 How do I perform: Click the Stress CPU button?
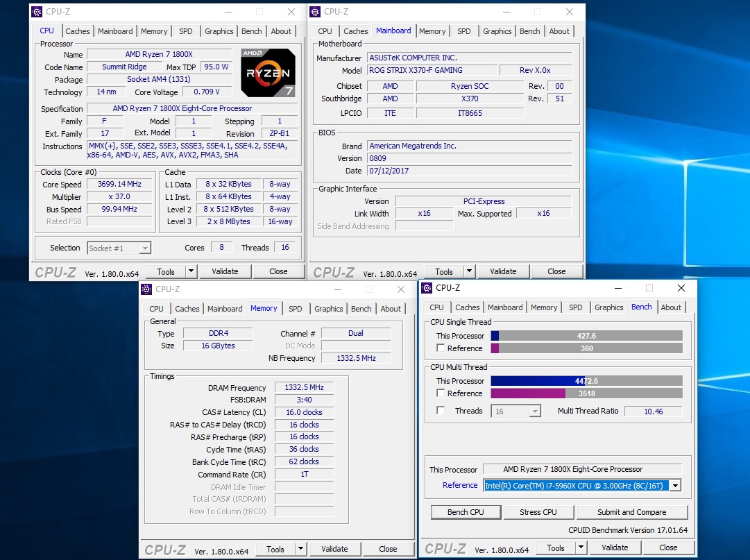tap(538, 512)
